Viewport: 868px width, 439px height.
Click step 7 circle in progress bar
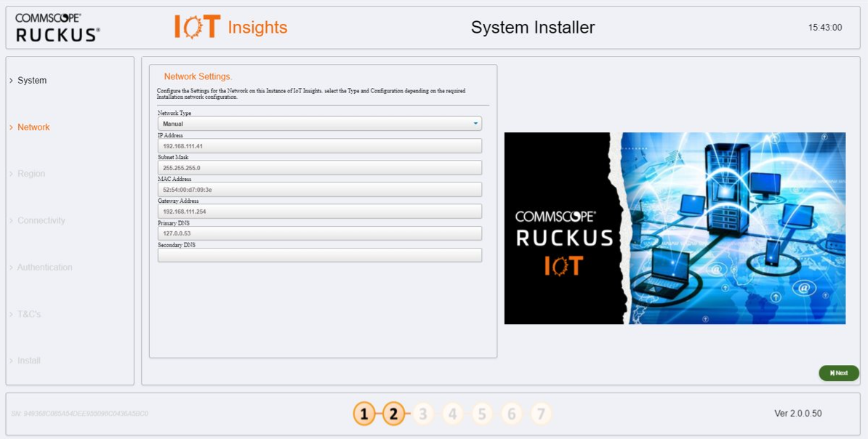coord(541,414)
